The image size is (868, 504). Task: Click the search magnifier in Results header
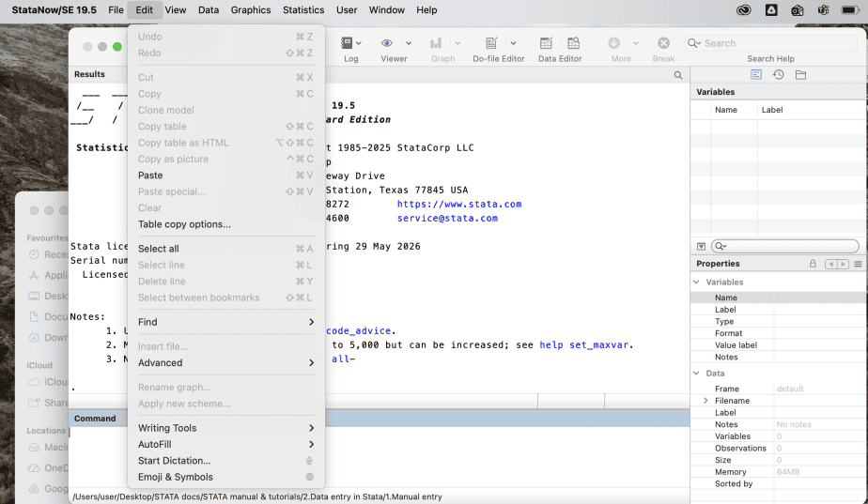(x=678, y=75)
